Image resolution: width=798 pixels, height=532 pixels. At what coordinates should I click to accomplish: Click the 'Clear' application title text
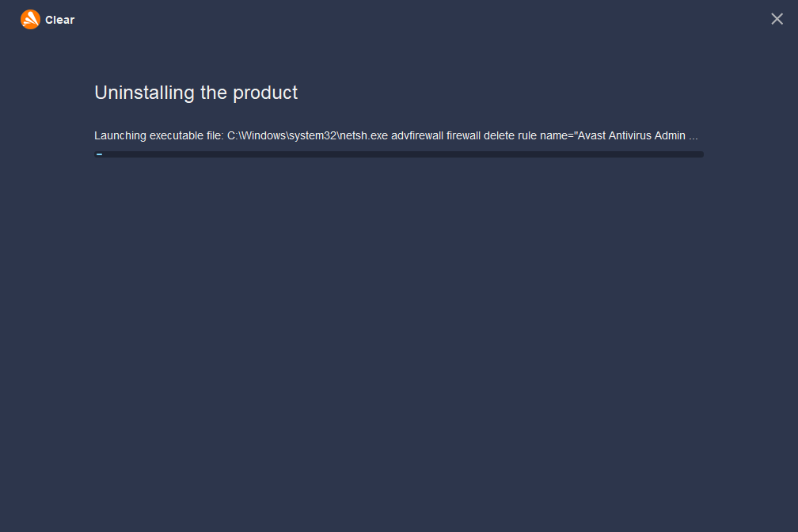(x=59, y=19)
